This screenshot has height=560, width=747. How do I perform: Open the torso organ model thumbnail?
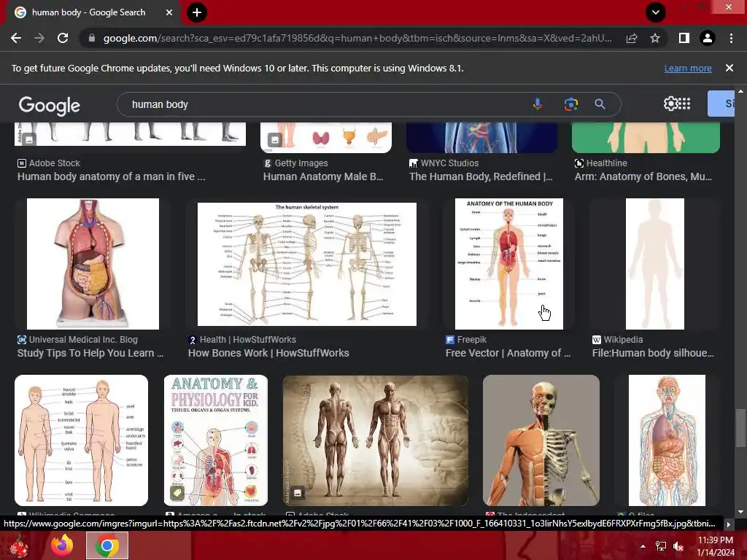click(93, 264)
